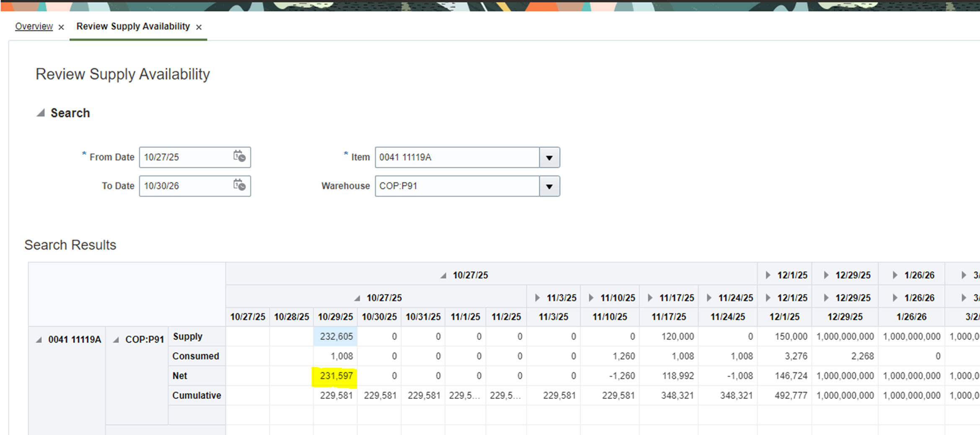Open the To Date calendar picker
This screenshot has width=980, height=435.
[239, 185]
